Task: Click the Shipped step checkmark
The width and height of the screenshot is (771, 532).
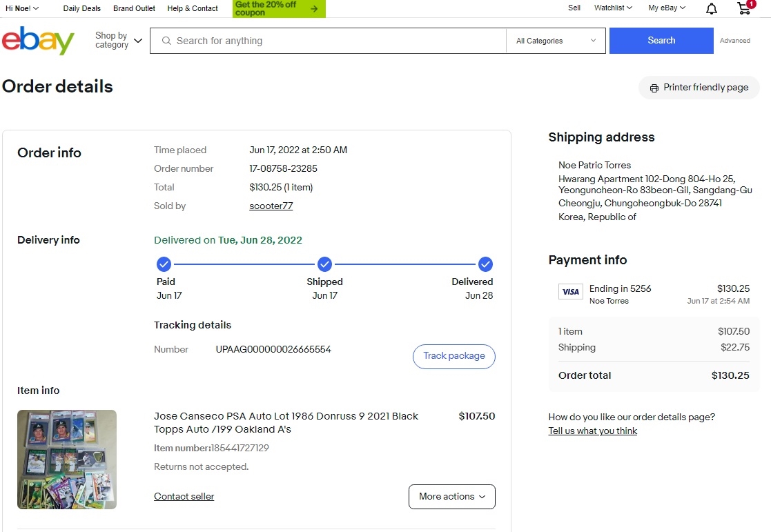Action: (x=324, y=264)
